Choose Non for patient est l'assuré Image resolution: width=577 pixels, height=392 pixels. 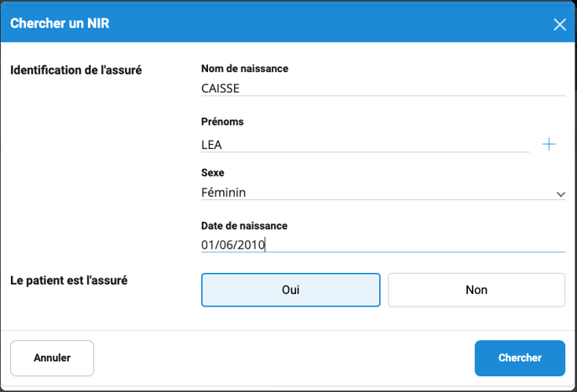click(476, 290)
